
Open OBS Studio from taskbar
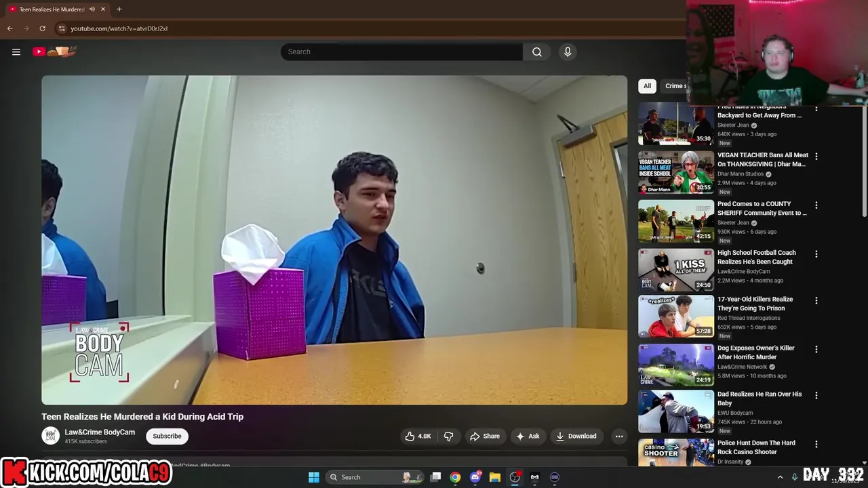[515, 477]
